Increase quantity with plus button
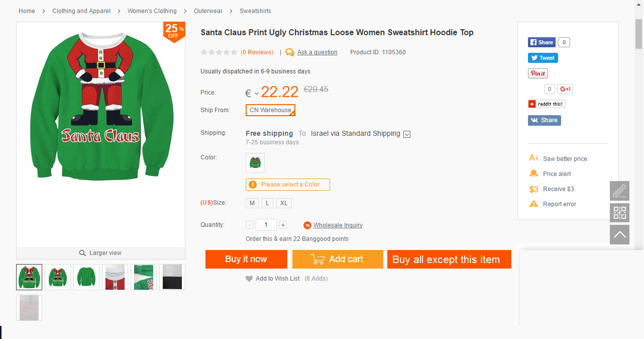The image size is (644, 339). [x=283, y=225]
